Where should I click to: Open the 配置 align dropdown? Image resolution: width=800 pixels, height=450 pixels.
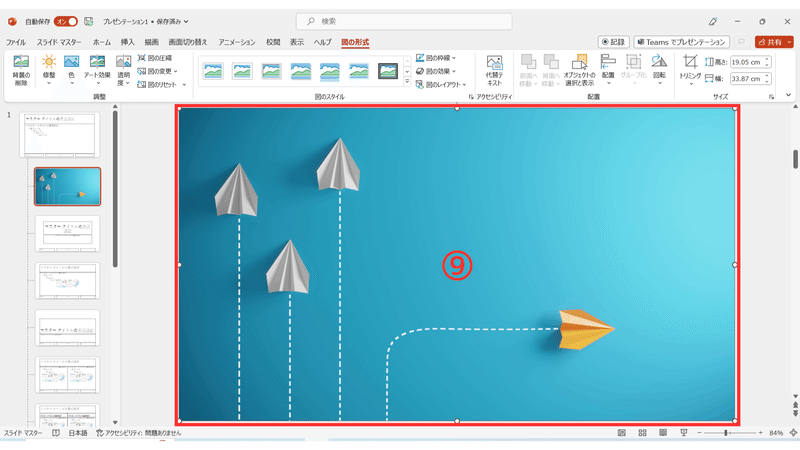click(608, 70)
